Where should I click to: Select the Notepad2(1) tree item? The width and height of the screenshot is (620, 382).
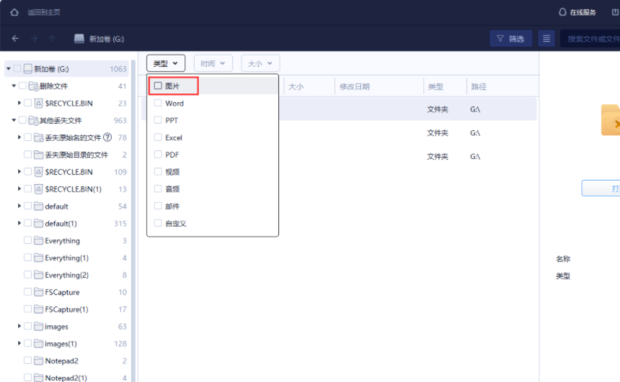tap(66, 378)
